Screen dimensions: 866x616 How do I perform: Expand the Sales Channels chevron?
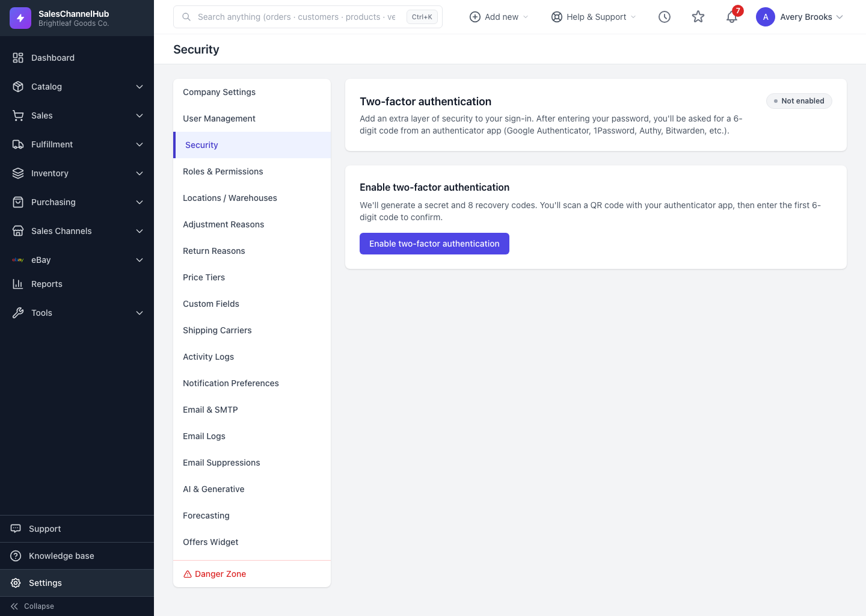[x=140, y=231]
